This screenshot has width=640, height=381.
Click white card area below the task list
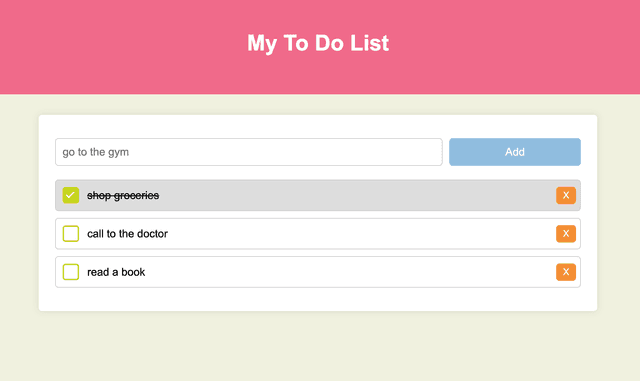[x=318, y=300]
